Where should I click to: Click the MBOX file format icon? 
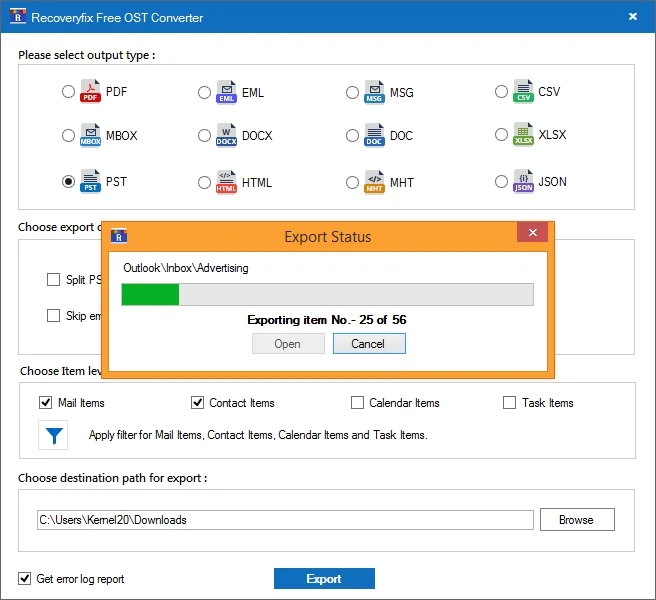90,135
